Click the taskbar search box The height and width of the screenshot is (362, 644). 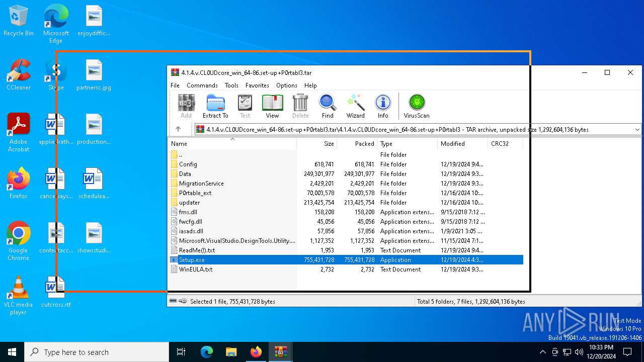click(x=97, y=352)
